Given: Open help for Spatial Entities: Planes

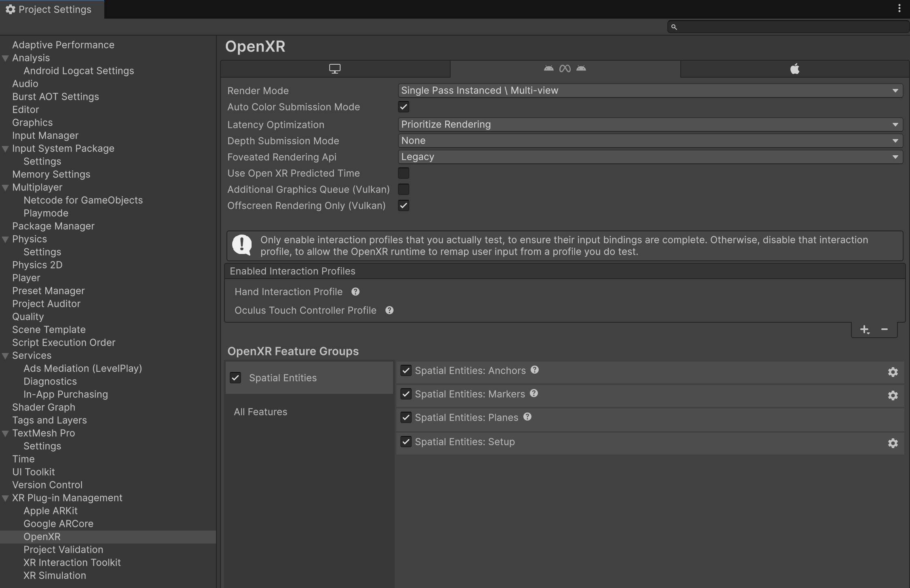Looking at the screenshot, I should pyautogui.click(x=527, y=417).
